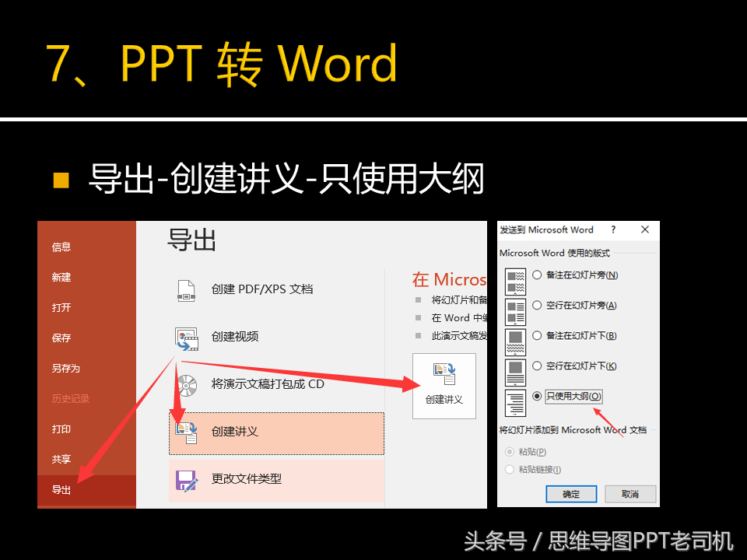
Task: Click notes-below-slides layout preview icon
Action: 515,342
